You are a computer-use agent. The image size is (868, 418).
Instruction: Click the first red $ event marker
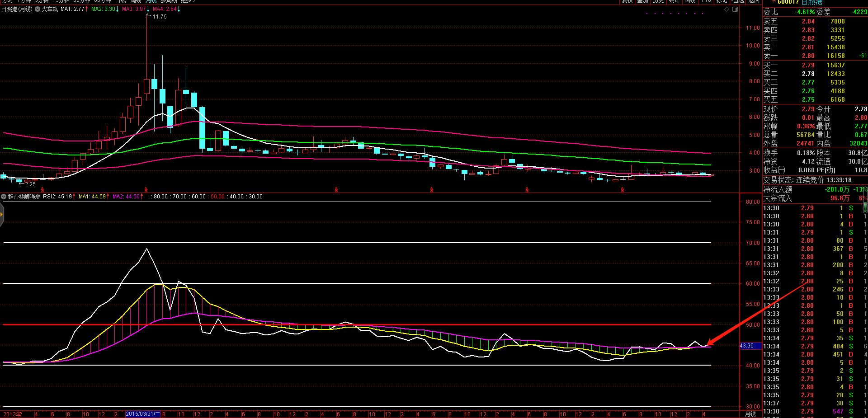(x=42, y=190)
